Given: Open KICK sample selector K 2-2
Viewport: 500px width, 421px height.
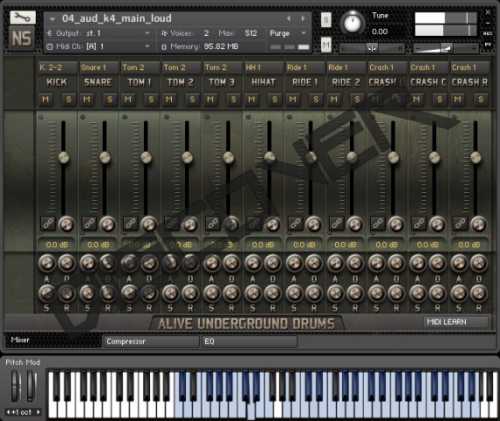Looking at the screenshot, I should tap(57, 68).
